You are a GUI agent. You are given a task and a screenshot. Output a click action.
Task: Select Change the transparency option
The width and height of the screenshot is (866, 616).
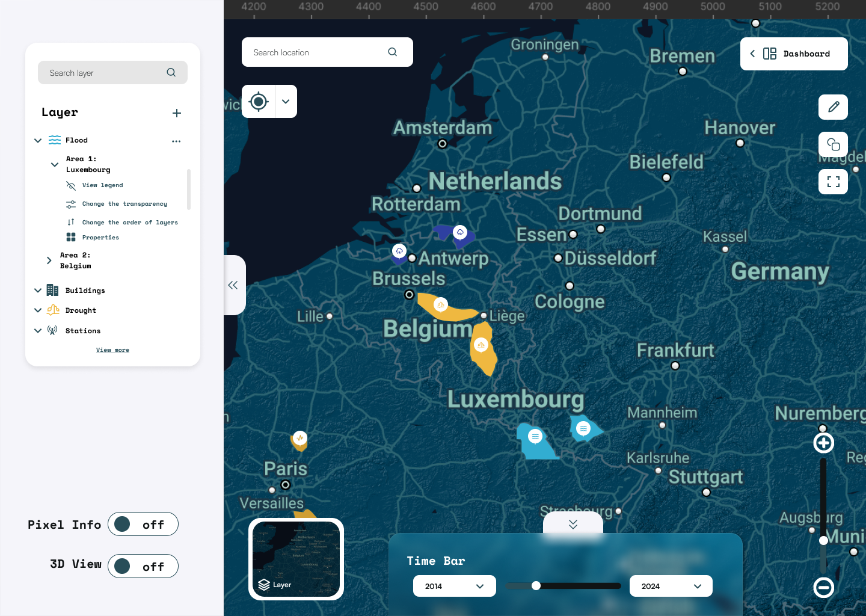[124, 204]
